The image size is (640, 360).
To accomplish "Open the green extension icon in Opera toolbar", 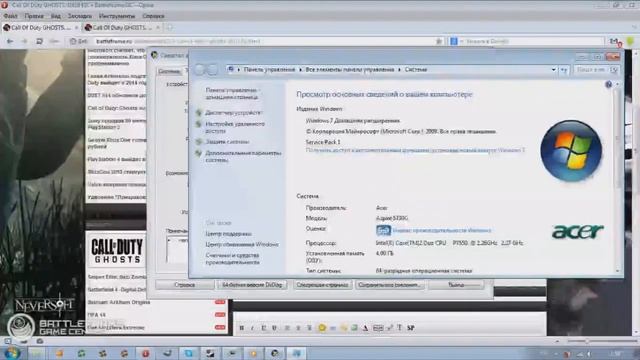I will (631, 41).
